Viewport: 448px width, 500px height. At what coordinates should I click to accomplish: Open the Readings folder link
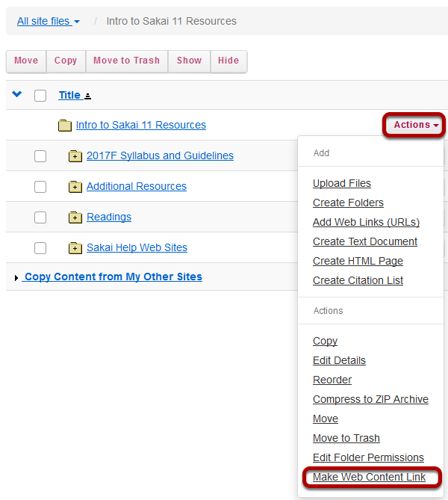109,217
